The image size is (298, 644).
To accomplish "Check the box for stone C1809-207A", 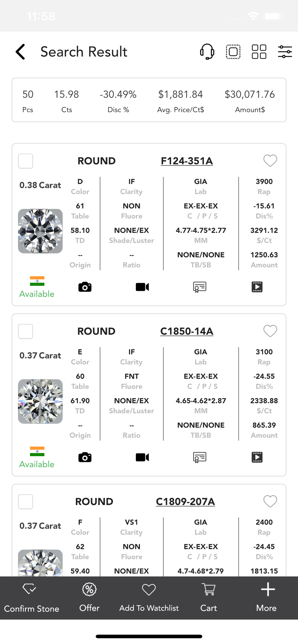I will [25, 501].
